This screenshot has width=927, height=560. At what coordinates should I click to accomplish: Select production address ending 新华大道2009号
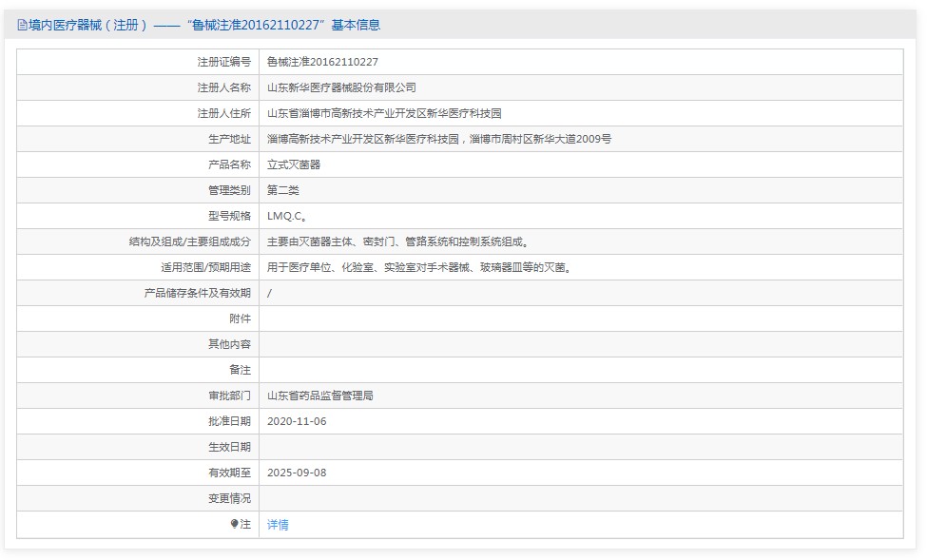pos(439,139)
